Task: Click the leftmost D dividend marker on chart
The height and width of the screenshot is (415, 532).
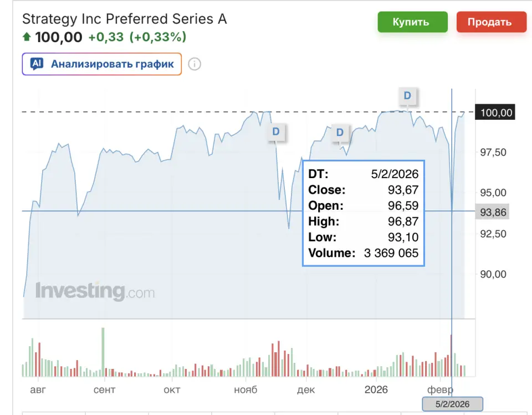Action: (276, 132)
